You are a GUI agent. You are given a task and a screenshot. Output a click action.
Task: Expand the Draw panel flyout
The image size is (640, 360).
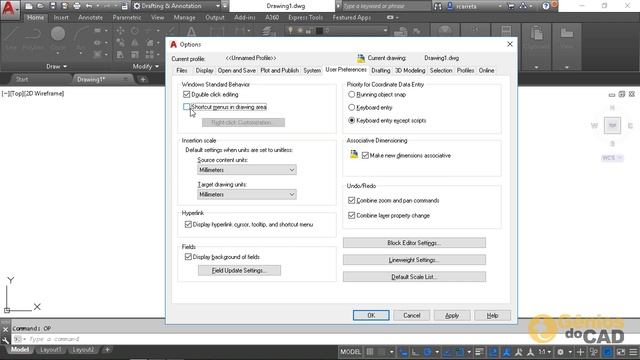coord(56,67)
